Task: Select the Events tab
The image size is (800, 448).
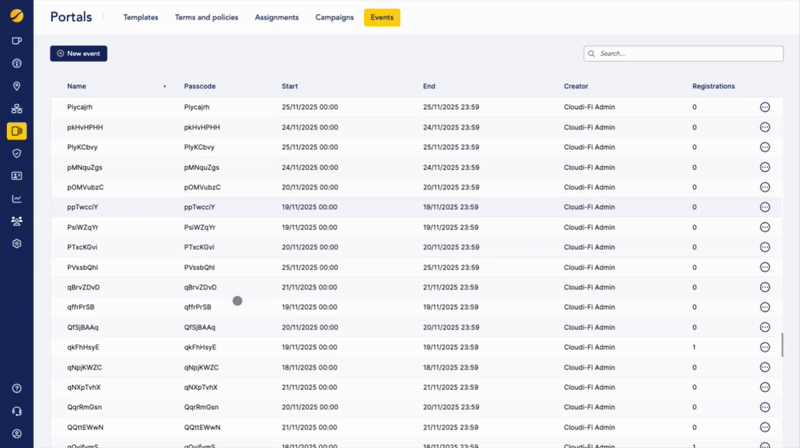Action: (x=382, y=17)
